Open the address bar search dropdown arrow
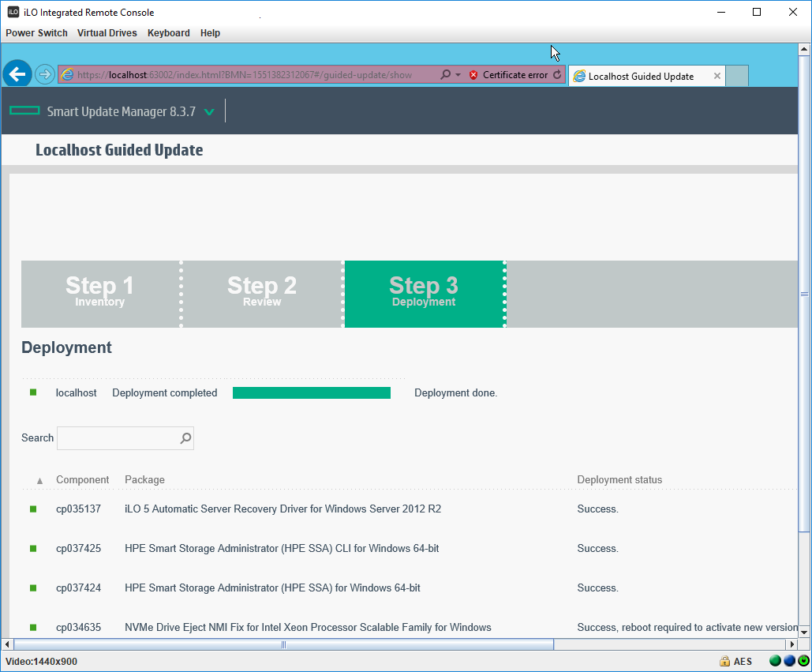The image size is (812, 672). coord(458,75)
